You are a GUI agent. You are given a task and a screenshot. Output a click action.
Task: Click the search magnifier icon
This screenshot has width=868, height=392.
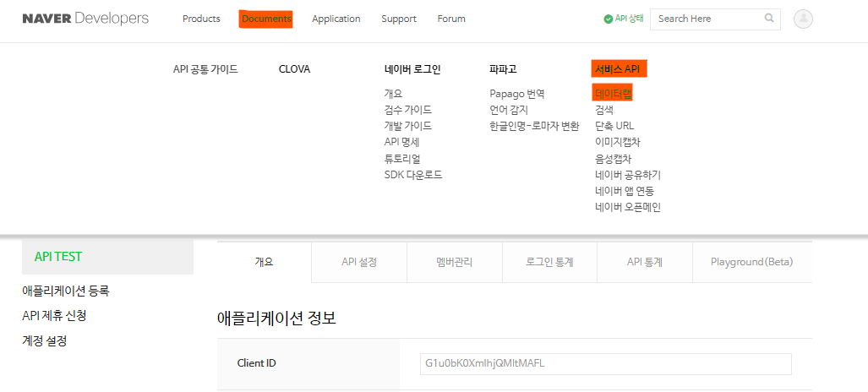[769, 19]
